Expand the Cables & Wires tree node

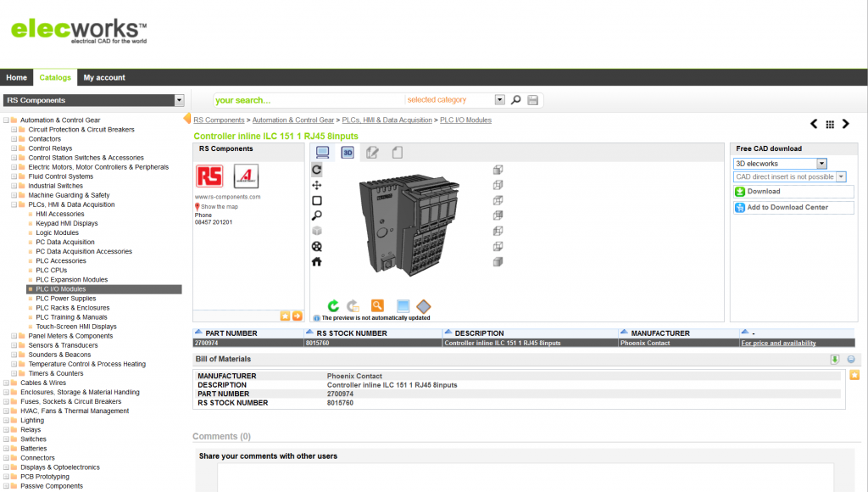coord(6,383)
